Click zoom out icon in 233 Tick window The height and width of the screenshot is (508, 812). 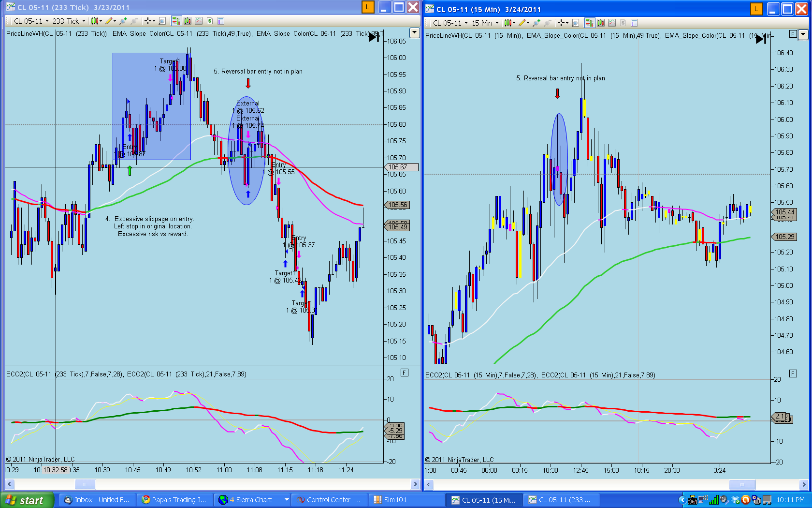[x=134, y=21]
